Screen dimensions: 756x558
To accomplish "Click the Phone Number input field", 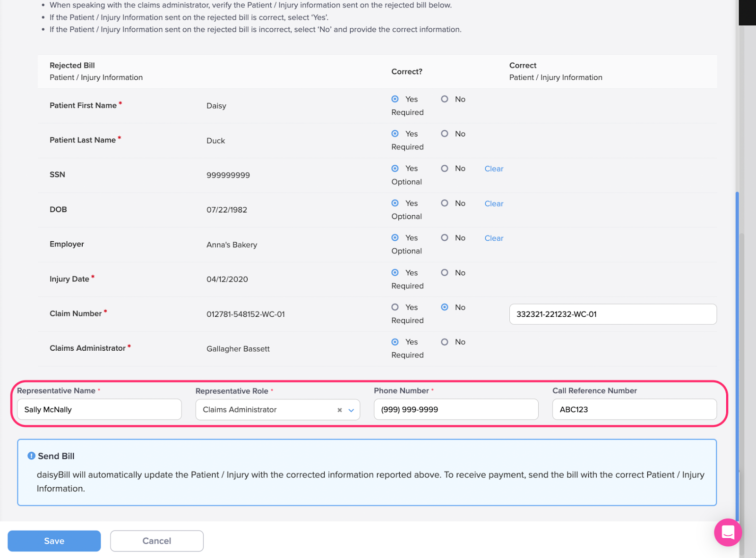I will click(455, 409).
